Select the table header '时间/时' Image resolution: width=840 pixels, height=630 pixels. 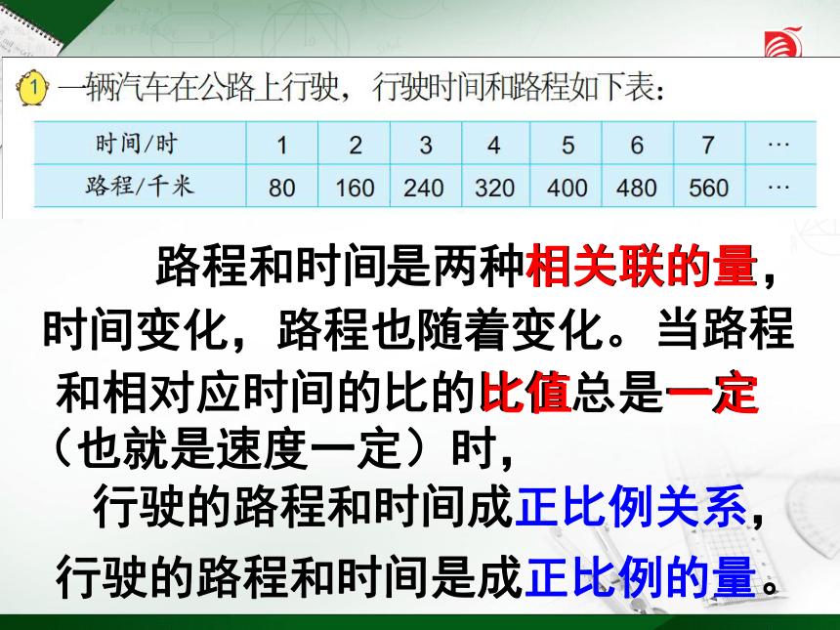coord(137,144)
